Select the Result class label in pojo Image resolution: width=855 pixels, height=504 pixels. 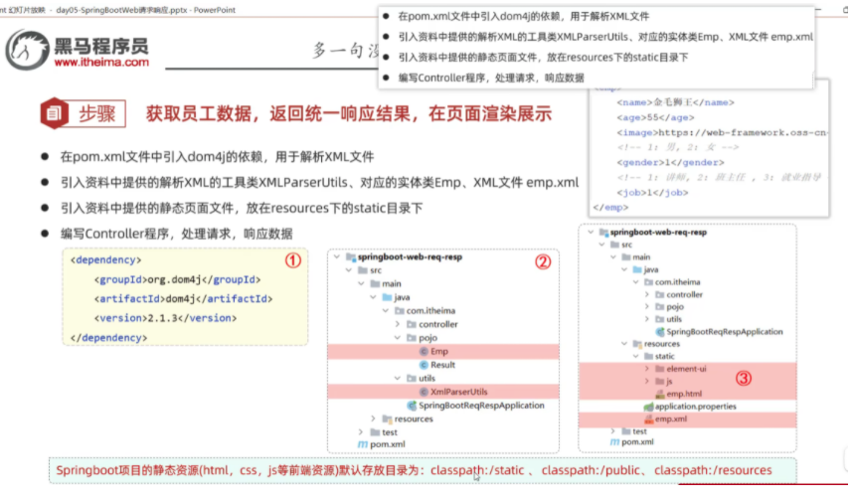tap(442, 365)
